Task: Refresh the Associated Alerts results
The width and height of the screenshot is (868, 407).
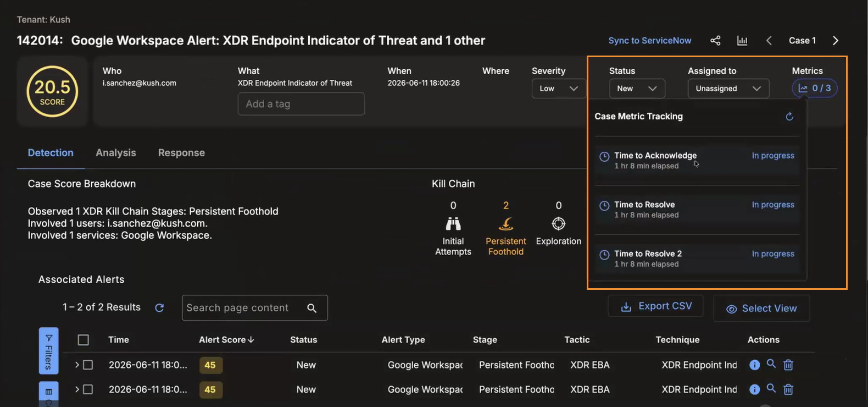Action: [159, 308]
